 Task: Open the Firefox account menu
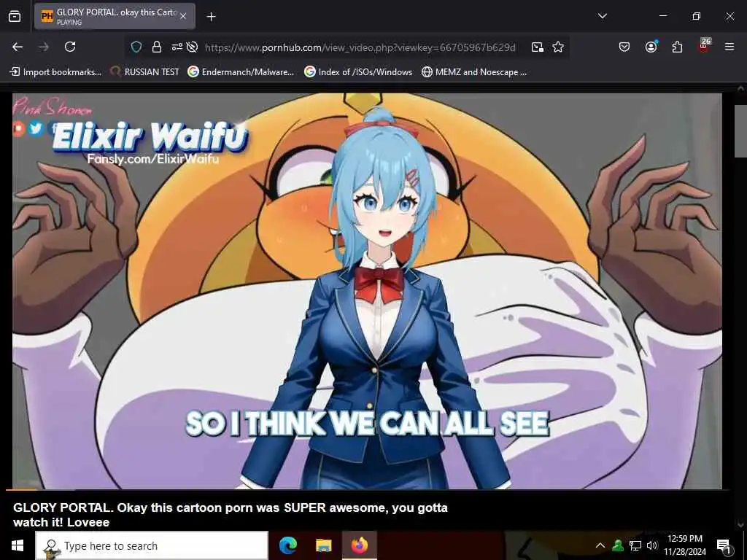coord(651,47)
